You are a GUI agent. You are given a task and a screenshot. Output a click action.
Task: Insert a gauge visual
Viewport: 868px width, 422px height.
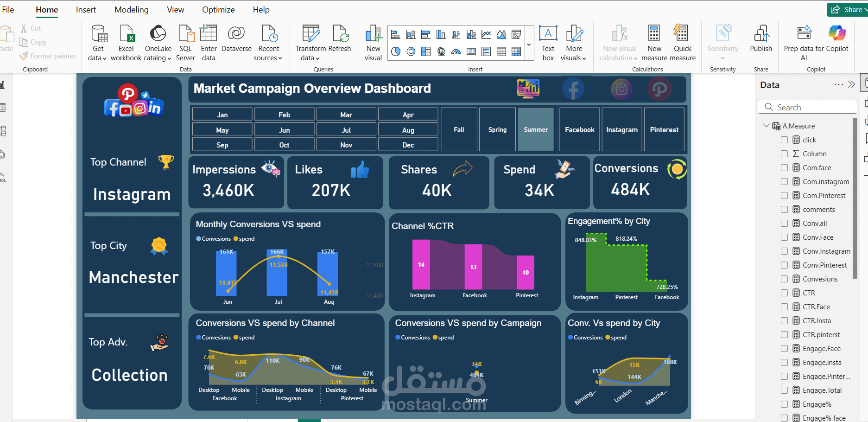[456, 51]
